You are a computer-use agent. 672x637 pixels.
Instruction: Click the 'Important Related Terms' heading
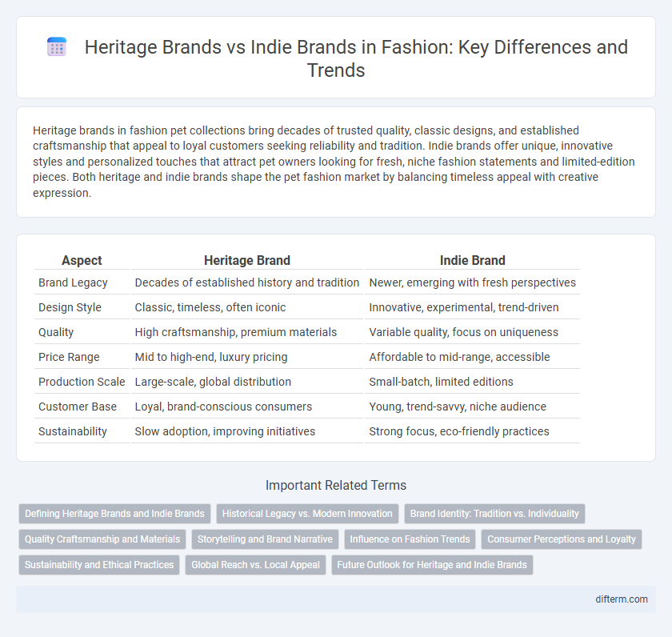pos(335,485)
